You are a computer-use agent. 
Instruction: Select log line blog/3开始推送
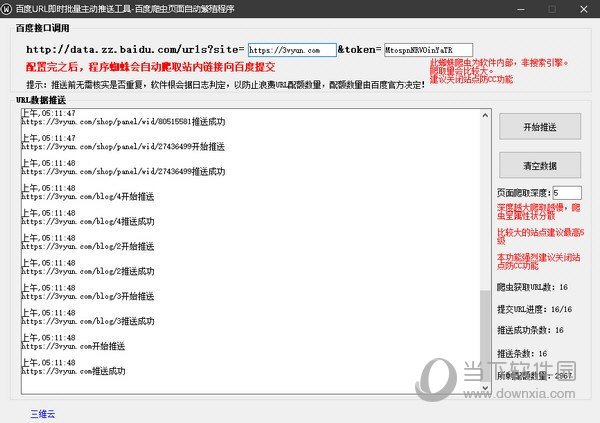click(88, 296)
